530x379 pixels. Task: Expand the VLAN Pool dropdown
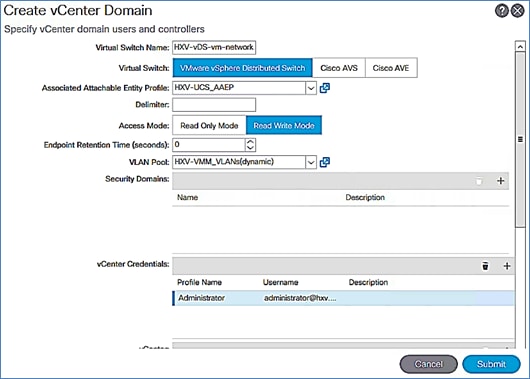click(311, 163)
